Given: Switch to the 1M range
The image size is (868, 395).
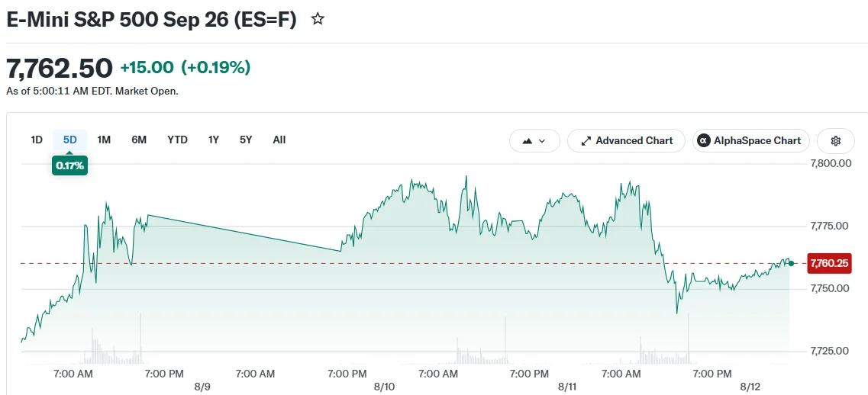Looking at the screenshot, I should tap(104, 140).
